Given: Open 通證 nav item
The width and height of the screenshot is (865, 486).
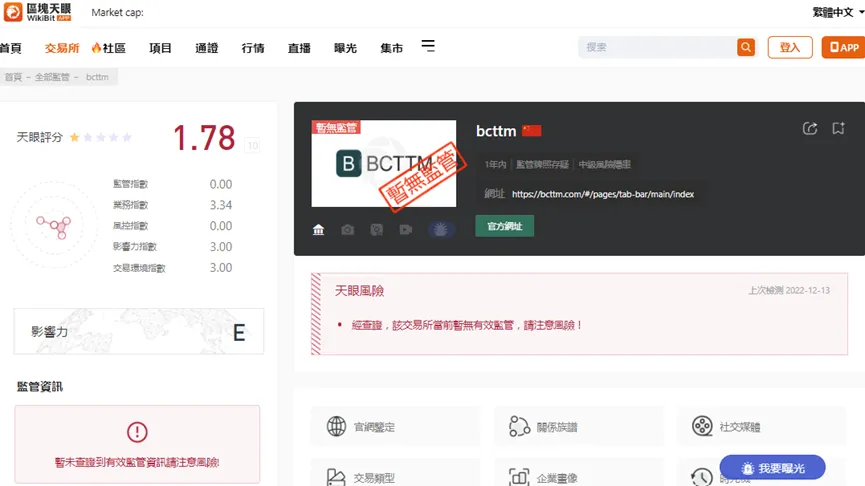Looking at the screenshot, I should (206, 48).
